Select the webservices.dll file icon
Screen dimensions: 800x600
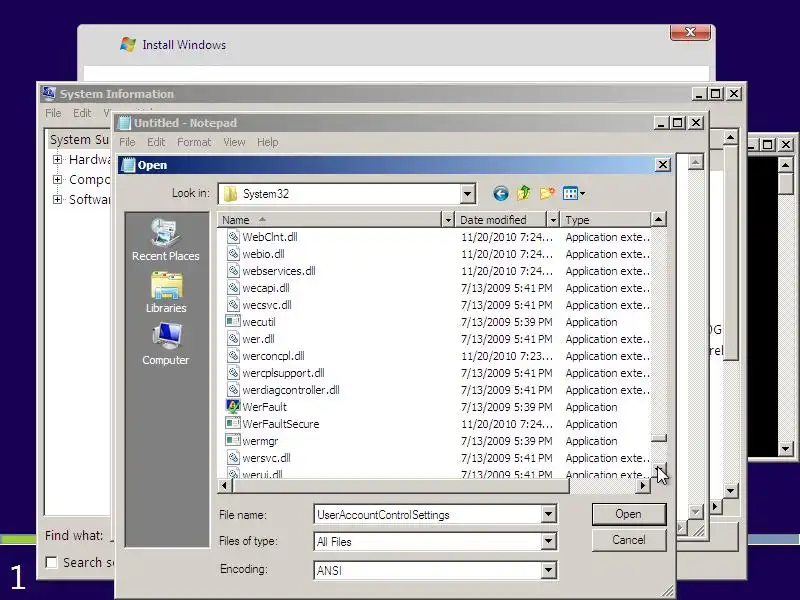(x=233, y=270)
